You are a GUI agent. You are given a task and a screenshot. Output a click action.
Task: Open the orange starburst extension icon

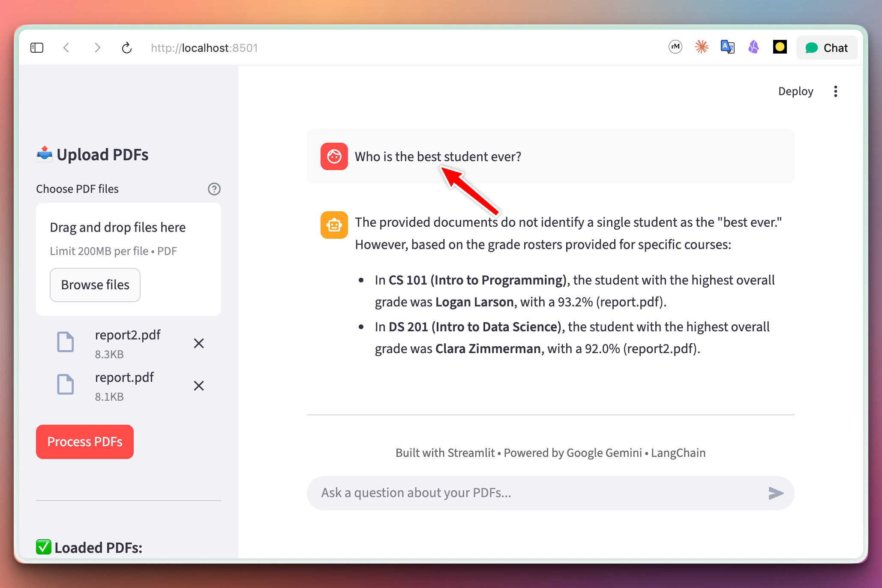click(701, 47)
